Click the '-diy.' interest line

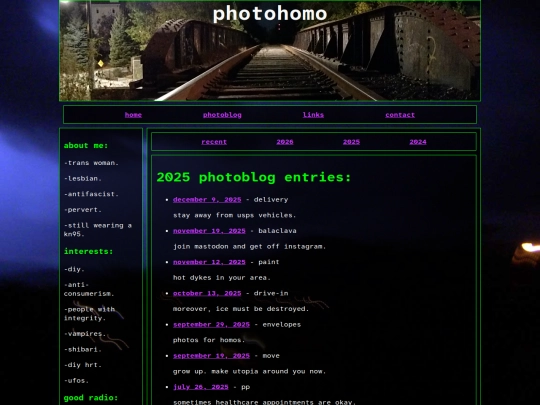(74, 269)
